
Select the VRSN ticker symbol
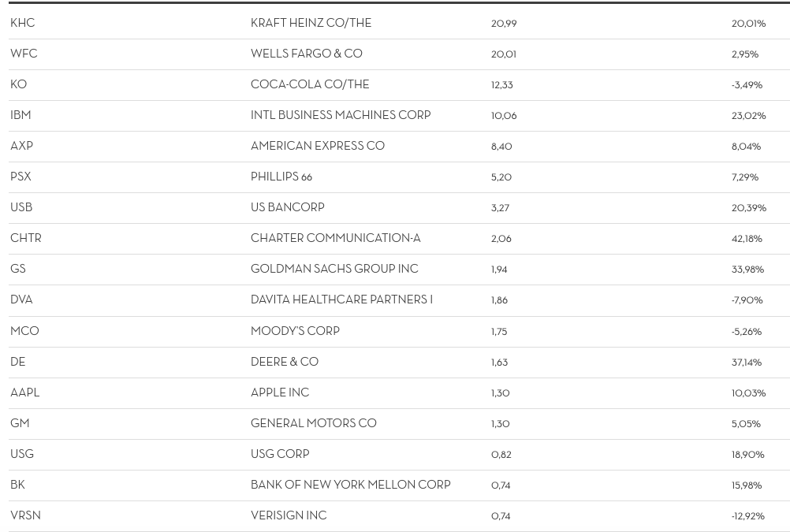(x=25, y=515)
